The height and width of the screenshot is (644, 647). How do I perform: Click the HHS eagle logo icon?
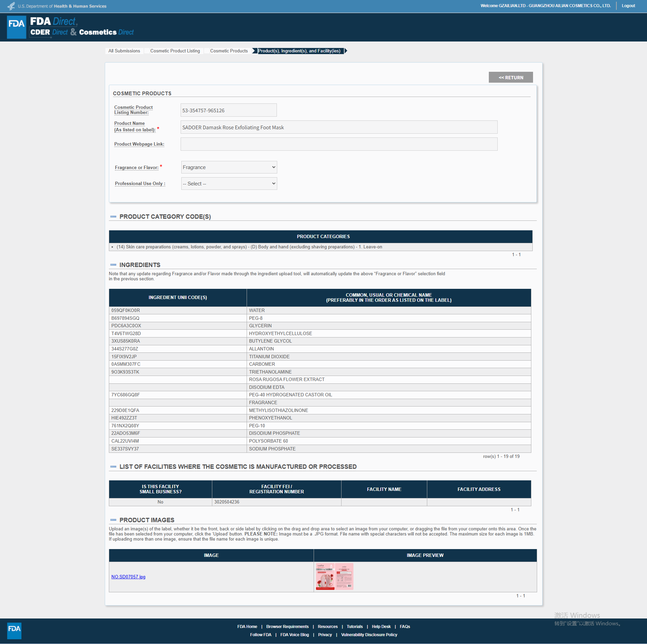pos(11,6)
